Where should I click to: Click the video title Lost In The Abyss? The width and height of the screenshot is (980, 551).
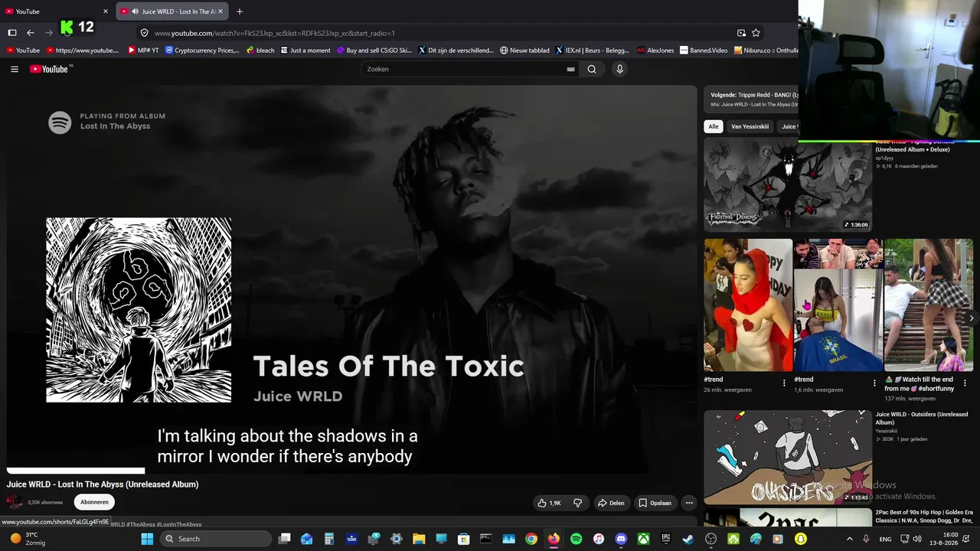coord(103,484)
